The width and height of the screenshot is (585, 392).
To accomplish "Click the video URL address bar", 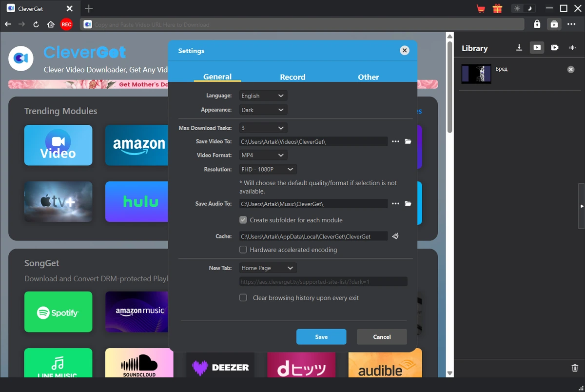I will pos(302,24).
